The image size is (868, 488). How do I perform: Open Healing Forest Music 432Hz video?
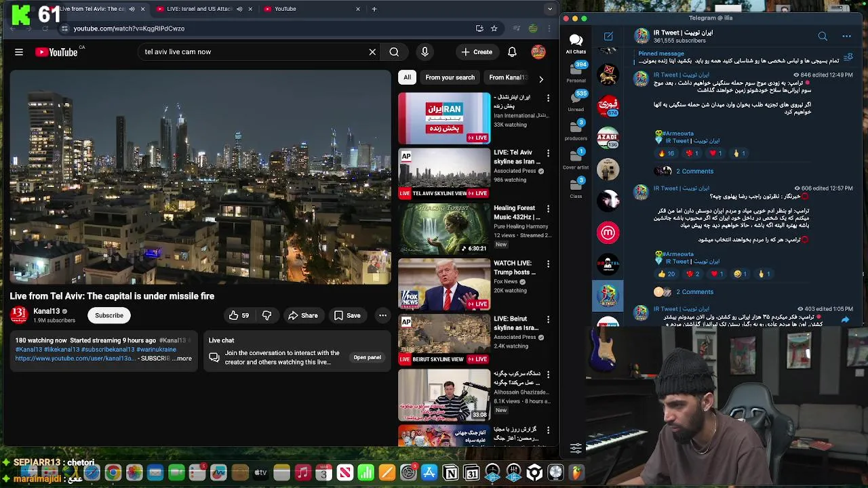444,228
